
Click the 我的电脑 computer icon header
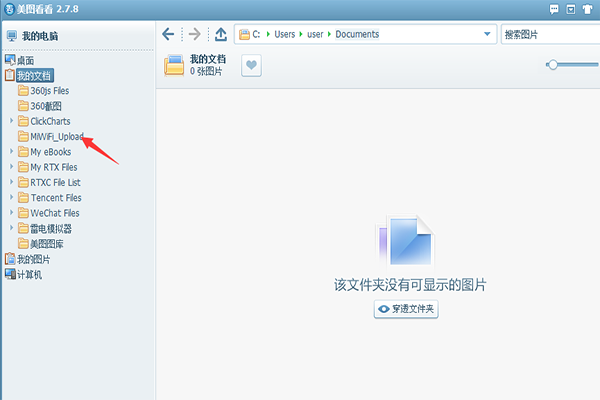(12, 36)
